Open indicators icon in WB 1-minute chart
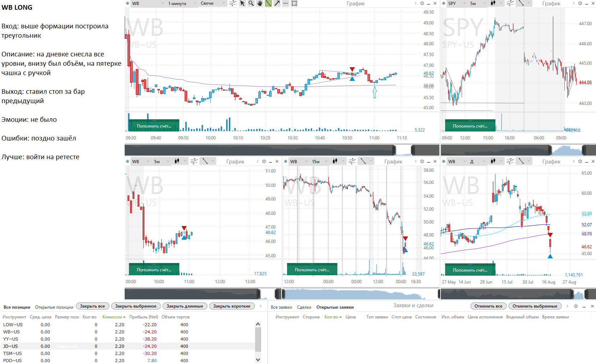 click(x=233, y=3)
